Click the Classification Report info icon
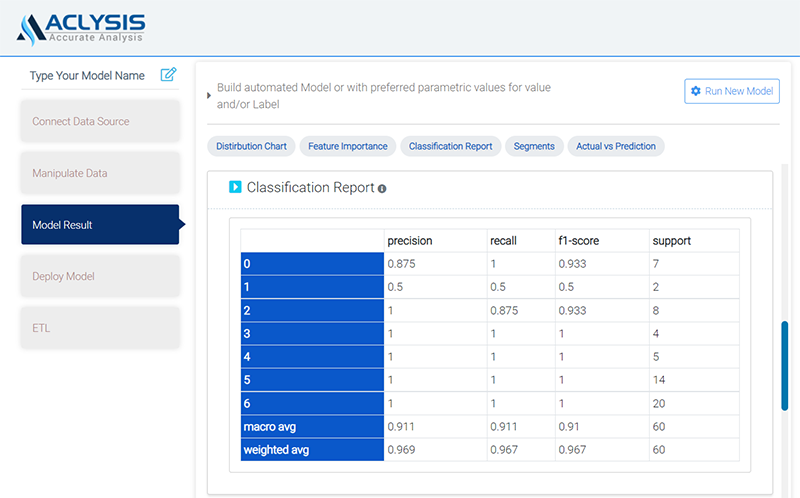Viewport: 800px width, 498px height. point(382,188)
